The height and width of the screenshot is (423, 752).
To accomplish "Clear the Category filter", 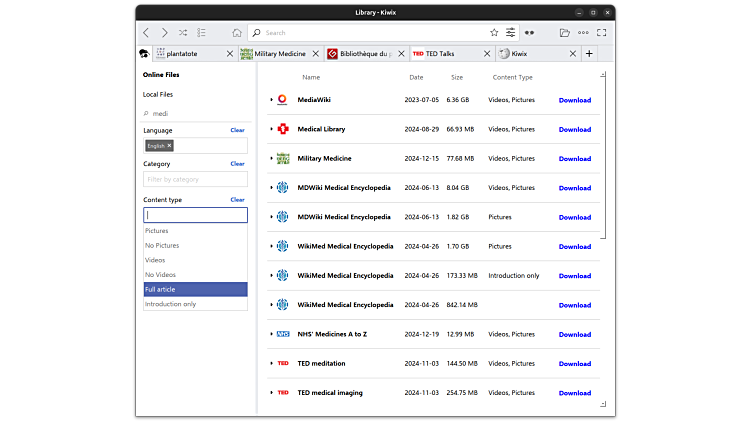I will [x=237, y=164].
